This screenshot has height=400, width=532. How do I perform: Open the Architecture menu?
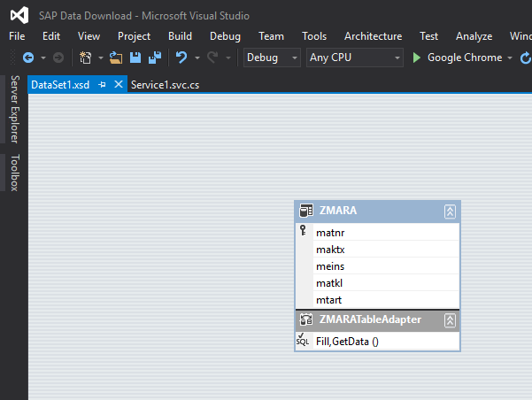click(374, 36)
